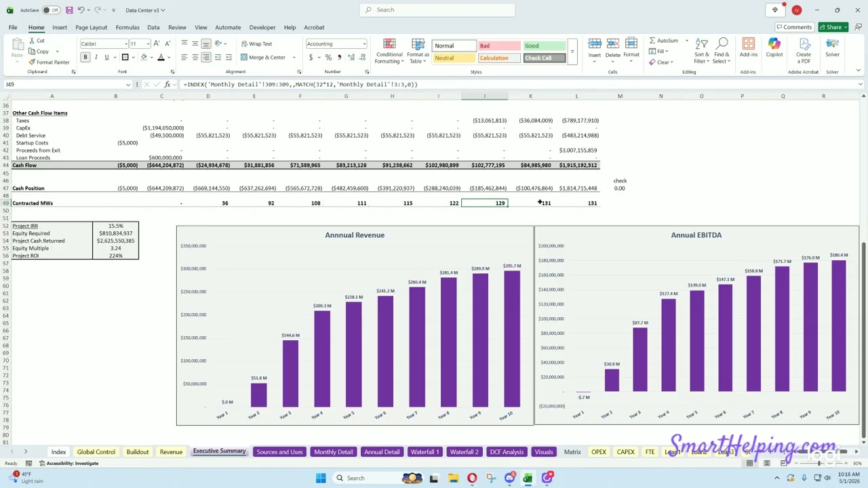This screenshot has height=488, width=868.
Task: Open the Comments button
Action: pyautogui.click(x=793, y=27)
